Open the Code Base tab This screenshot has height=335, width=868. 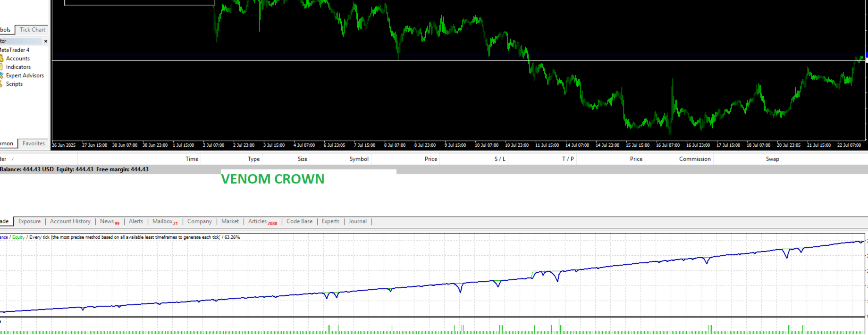tap(299, 221)
